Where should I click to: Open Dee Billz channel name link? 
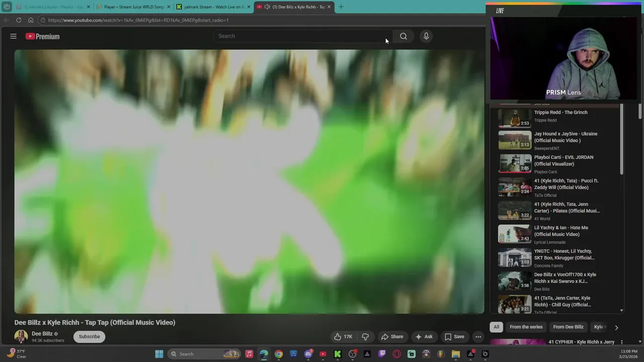pos(42,333)
